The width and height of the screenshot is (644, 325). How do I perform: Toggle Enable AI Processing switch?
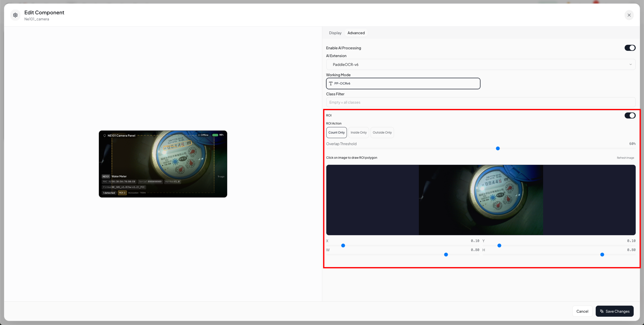click(630, 48)
